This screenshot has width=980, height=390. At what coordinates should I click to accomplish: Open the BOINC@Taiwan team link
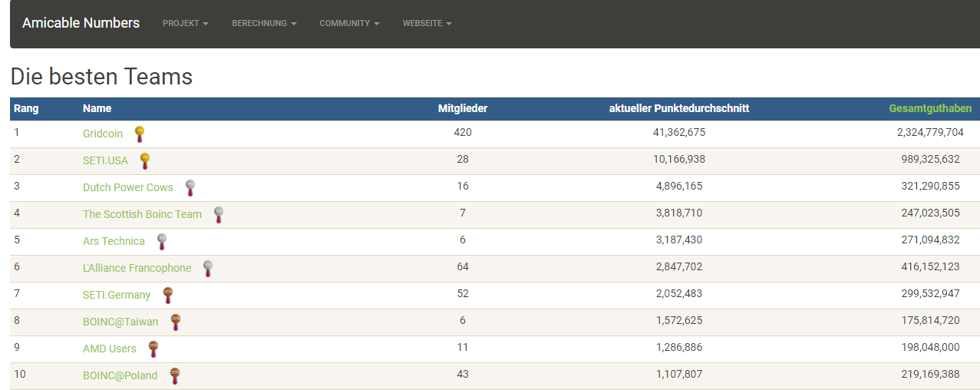[120, 322]
